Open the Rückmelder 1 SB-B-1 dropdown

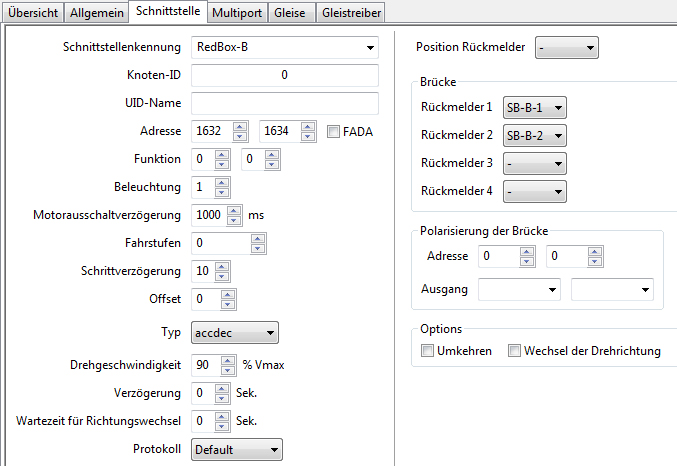point(557,107)
